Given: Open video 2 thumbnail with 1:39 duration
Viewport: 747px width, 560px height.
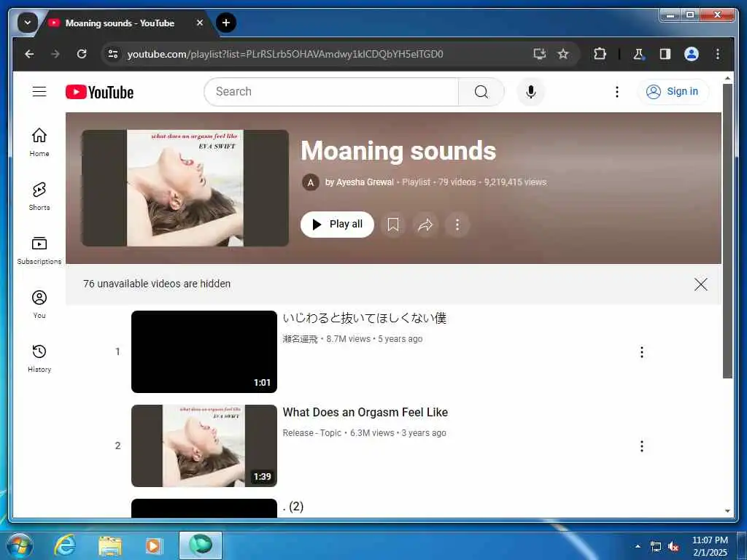Looking at the screenshot, I should click(x=204, y=446).
